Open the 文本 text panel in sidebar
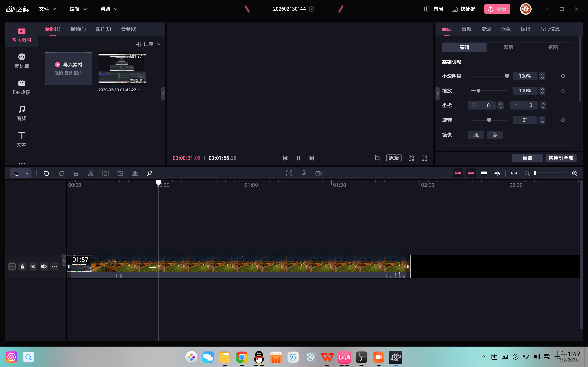Viewport: 588px width, 367px height. coord(22,139)
